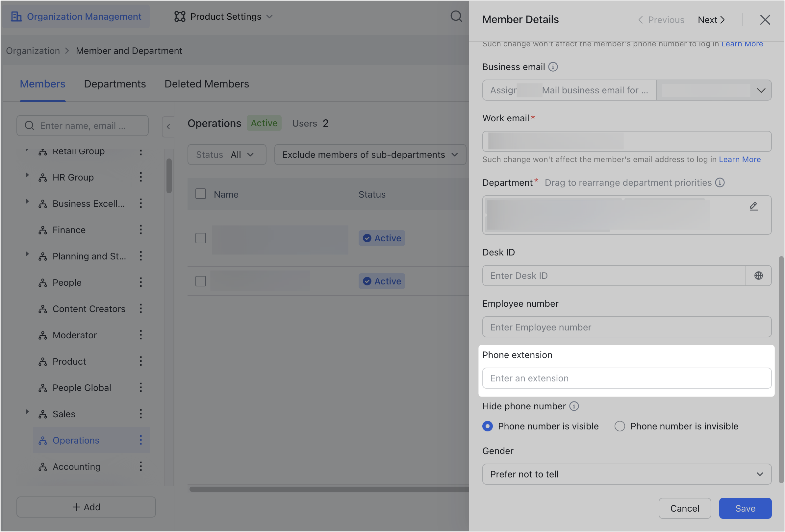Click the Organization Management icon
The width and height of the screenshot is (785, 532).
click(17, 16)
